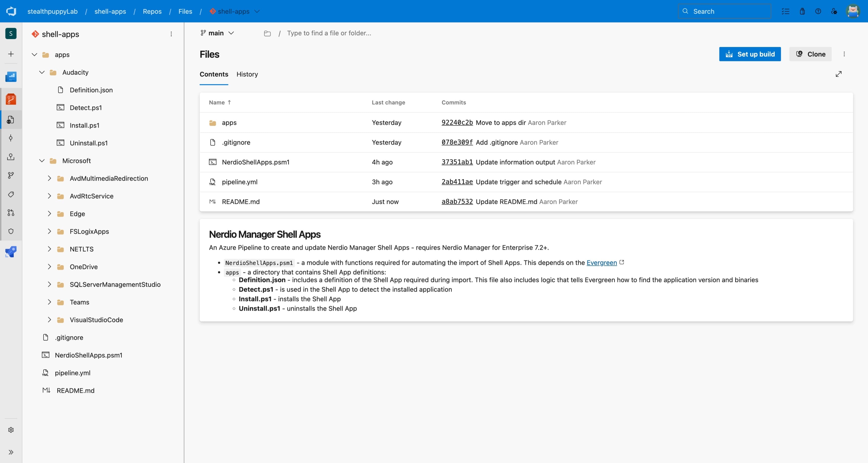
Task: Sort the table by Name column header
Action: [220, 102]
